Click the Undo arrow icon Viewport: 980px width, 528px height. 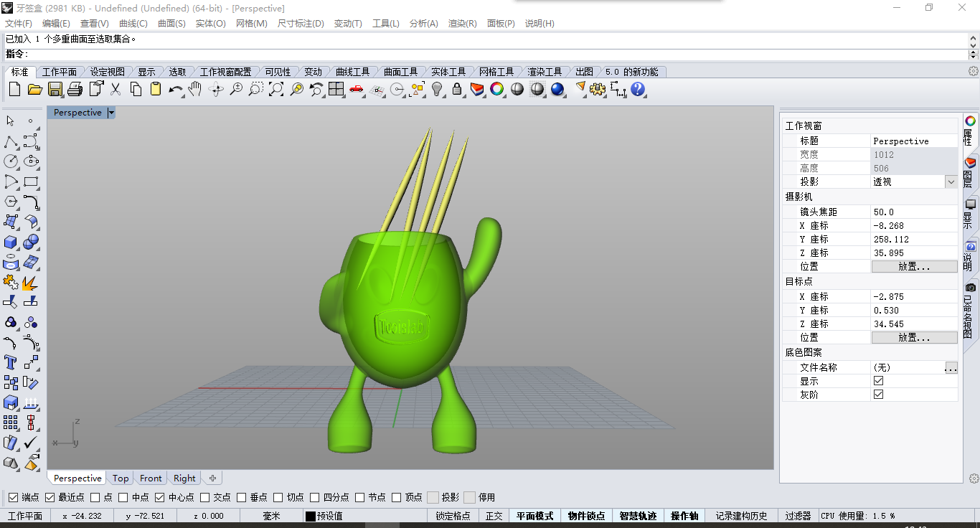coord(176,89)
